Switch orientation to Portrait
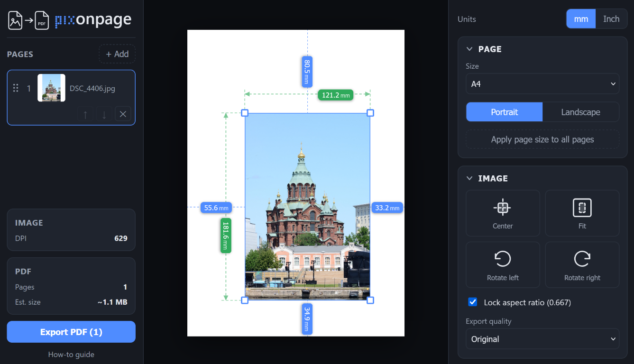Image resolution: width=634 pixels, height=364 pixels. pyautogui.click(x=505, y=112)
